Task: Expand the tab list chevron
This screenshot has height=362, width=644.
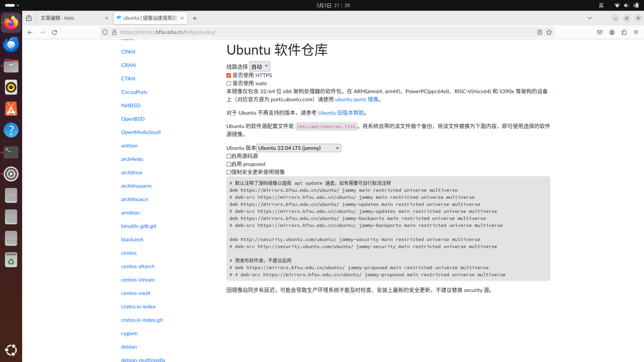Action: (x=589, y=18)
